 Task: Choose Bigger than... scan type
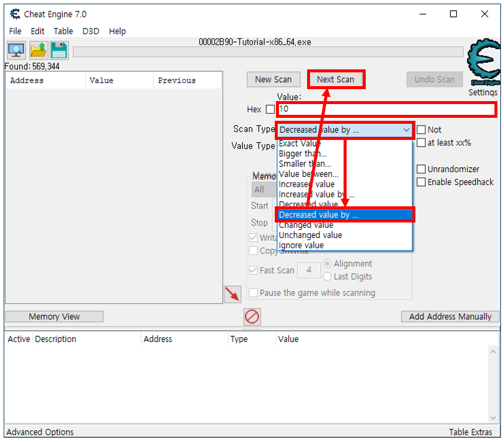pyautogui.click(x=345, y=154)
